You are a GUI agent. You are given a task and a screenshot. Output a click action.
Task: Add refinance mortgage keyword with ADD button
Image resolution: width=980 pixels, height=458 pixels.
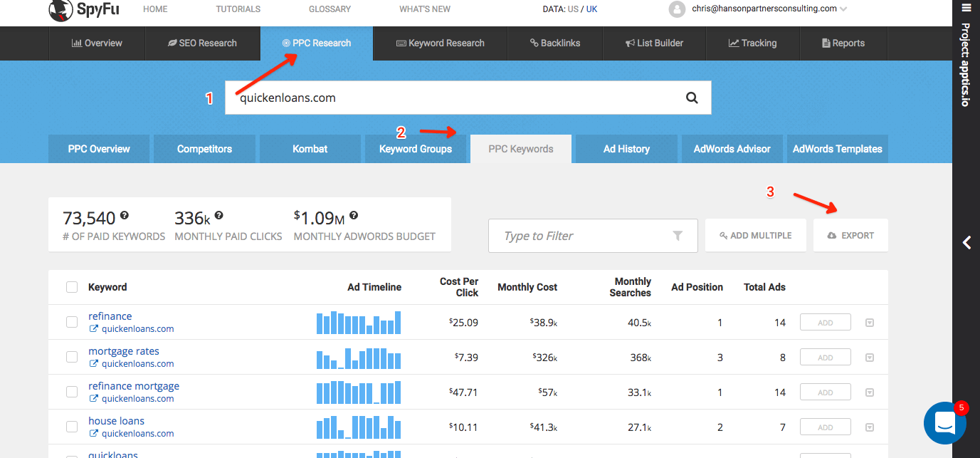click(x=826, y=392)
